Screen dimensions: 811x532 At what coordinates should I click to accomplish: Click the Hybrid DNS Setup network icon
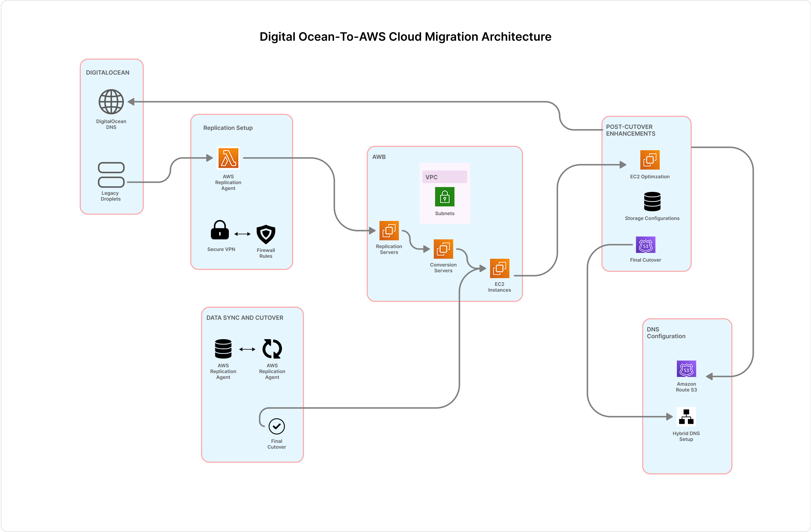686,417
